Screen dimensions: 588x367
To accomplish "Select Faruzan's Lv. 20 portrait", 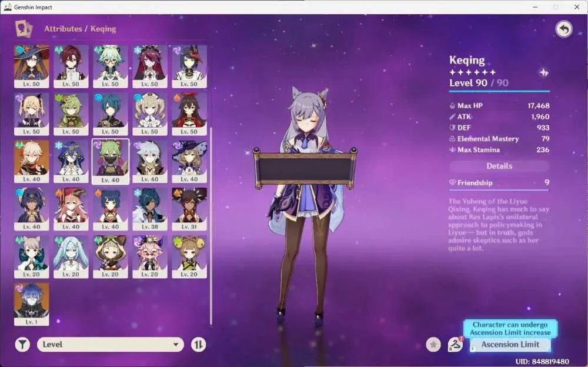I will coord(71,256).
